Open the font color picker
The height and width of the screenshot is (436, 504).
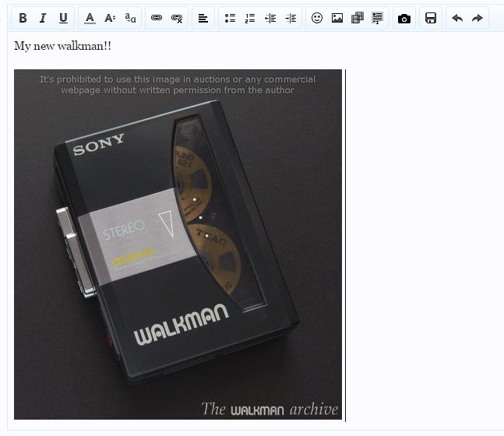(x=90, y=18)
